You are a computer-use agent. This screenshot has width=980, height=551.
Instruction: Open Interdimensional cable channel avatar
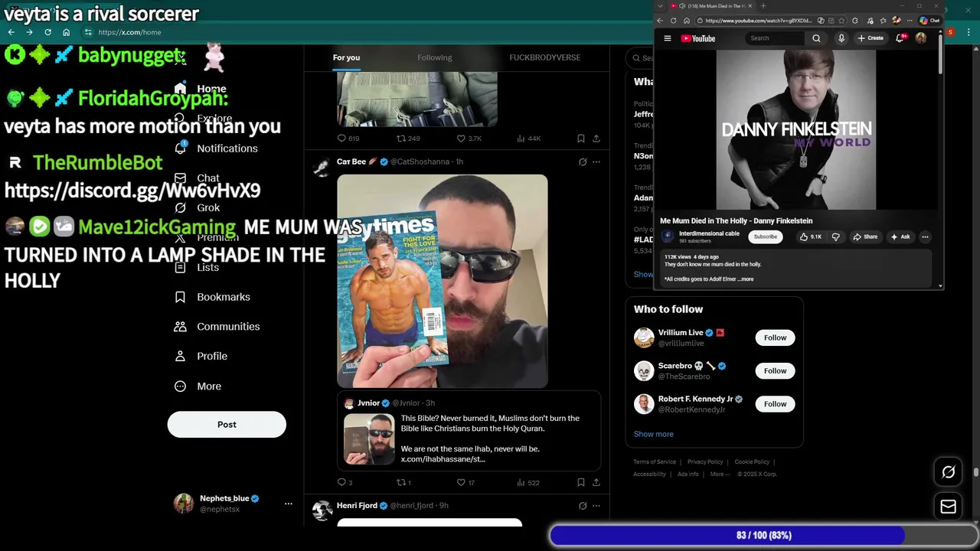coord(668,236)
